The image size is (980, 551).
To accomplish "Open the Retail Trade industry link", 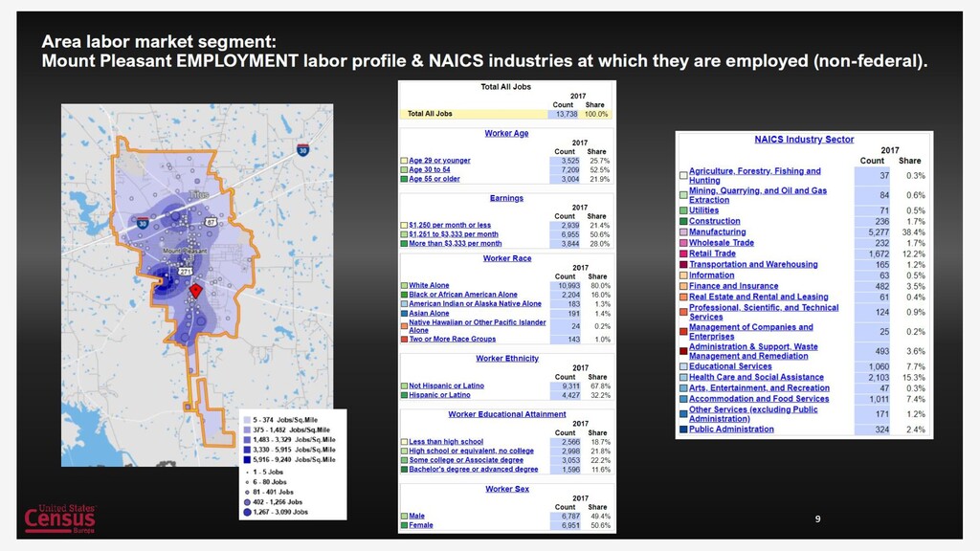I will click(712, 253).
